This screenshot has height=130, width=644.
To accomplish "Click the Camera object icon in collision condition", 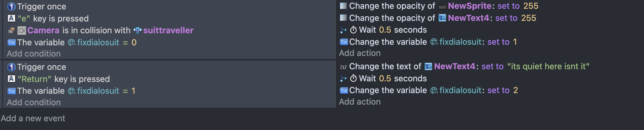I will coord(22,31).
